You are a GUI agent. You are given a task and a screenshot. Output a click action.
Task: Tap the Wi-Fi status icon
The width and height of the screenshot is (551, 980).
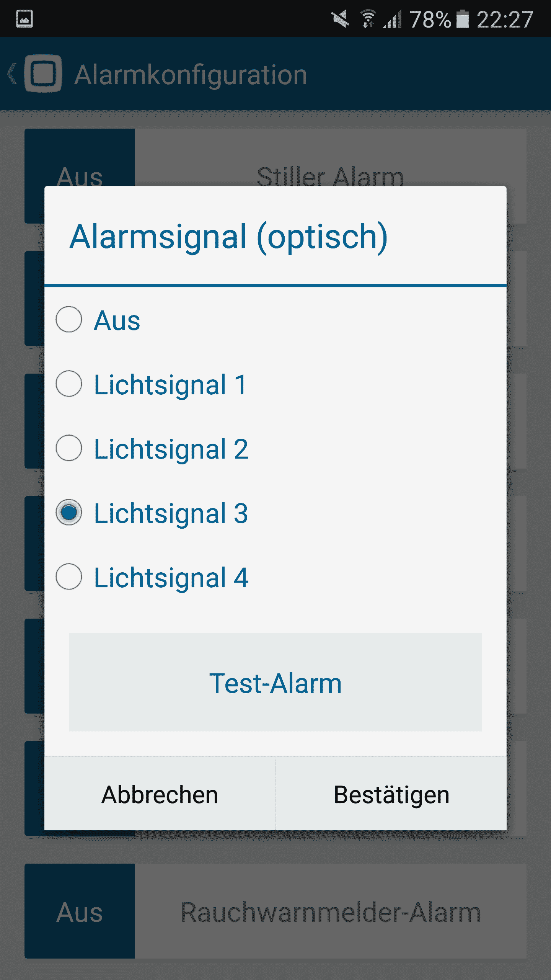[x=368, y=19]
